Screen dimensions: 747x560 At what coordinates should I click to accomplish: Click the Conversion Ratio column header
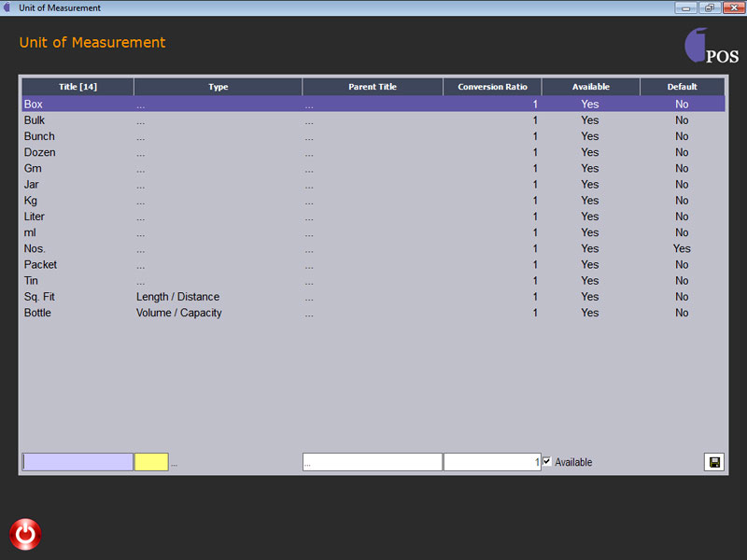(x=492, y=87)
